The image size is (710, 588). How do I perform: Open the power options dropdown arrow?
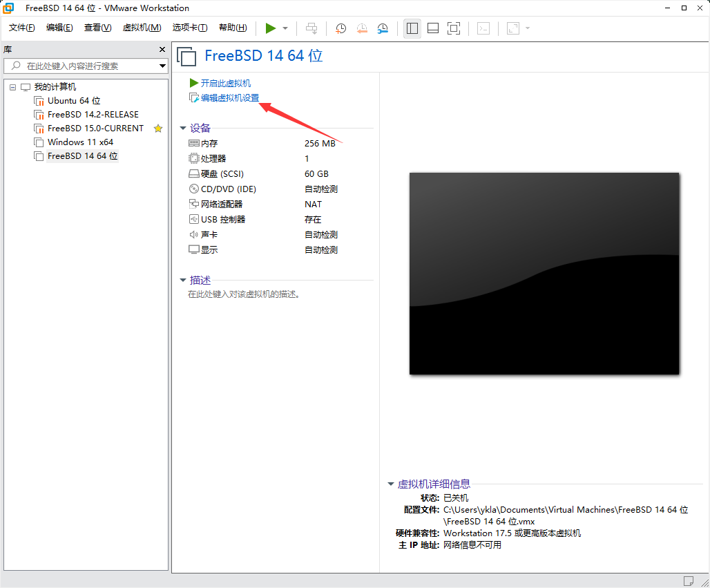point(285,28)
